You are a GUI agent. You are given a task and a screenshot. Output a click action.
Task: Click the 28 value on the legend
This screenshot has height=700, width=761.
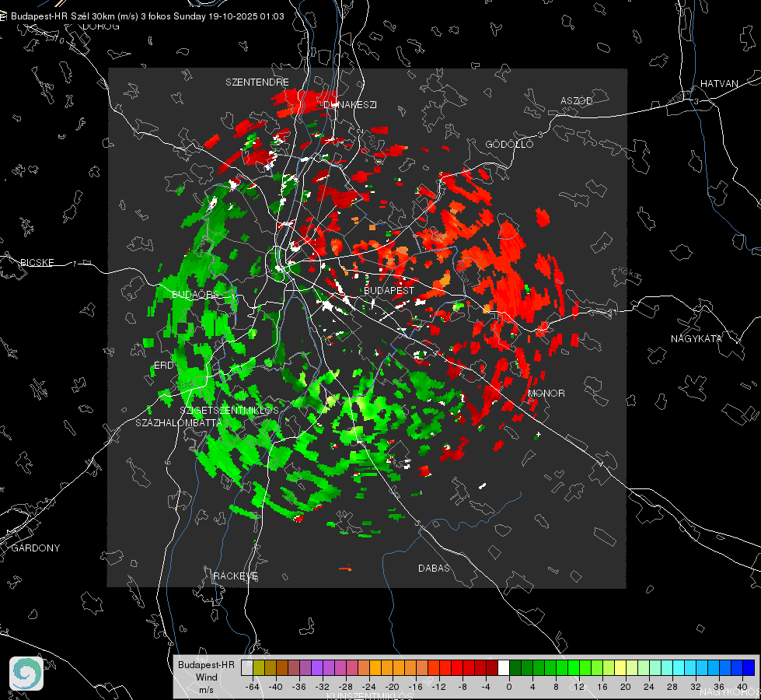672,687
